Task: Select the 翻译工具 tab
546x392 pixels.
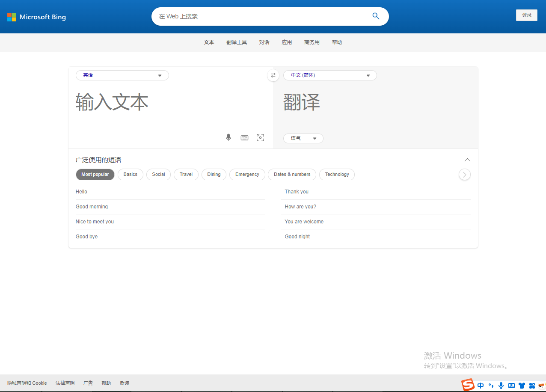Action: point(237,42)
